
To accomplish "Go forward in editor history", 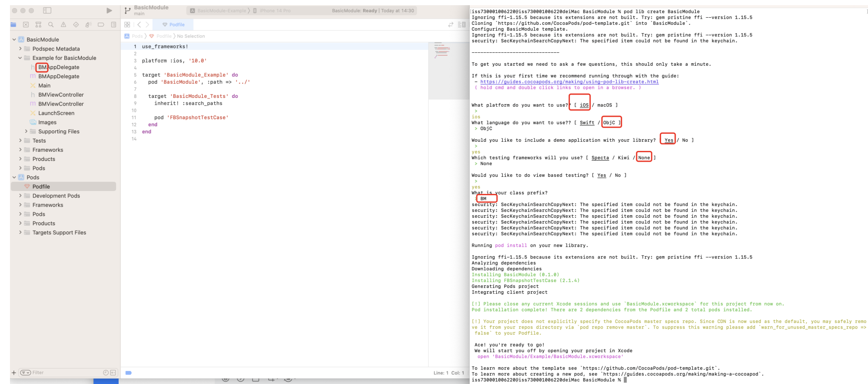I will point(147,25).
